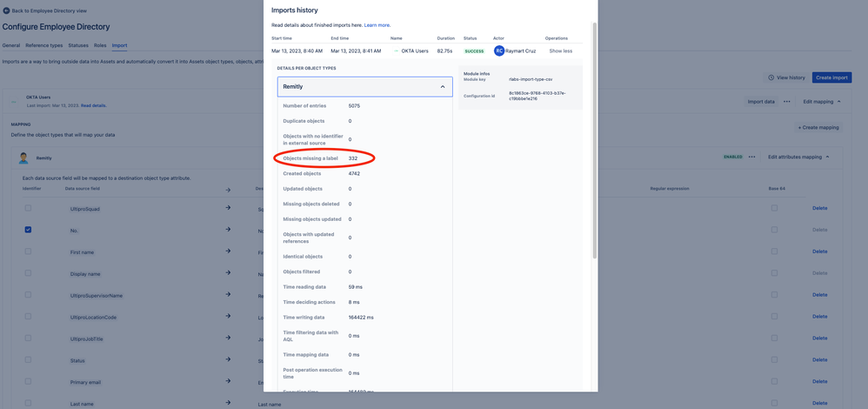Screen dimensions: 868x409
Task: Click the + Create mapping button
Action: [x=818, y=127]
